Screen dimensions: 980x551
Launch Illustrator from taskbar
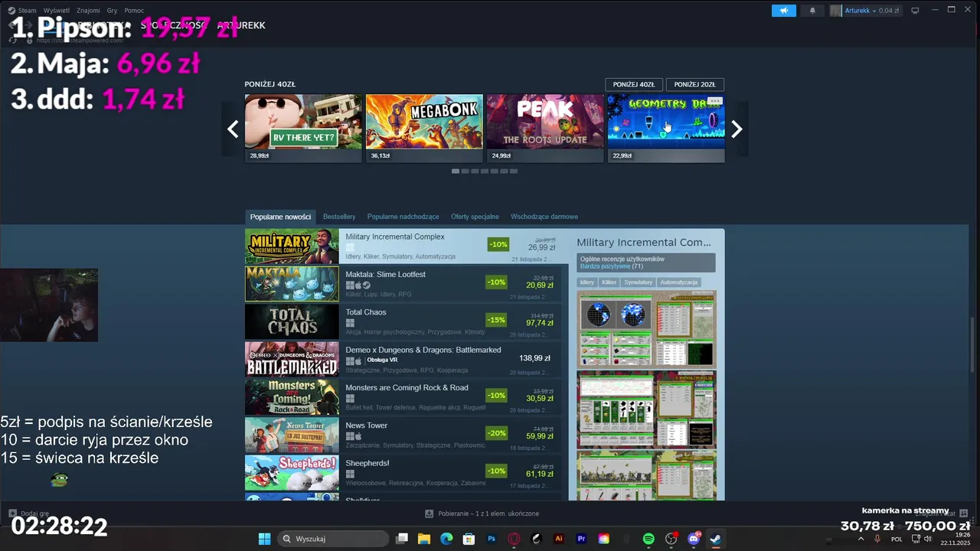[559, 539]
